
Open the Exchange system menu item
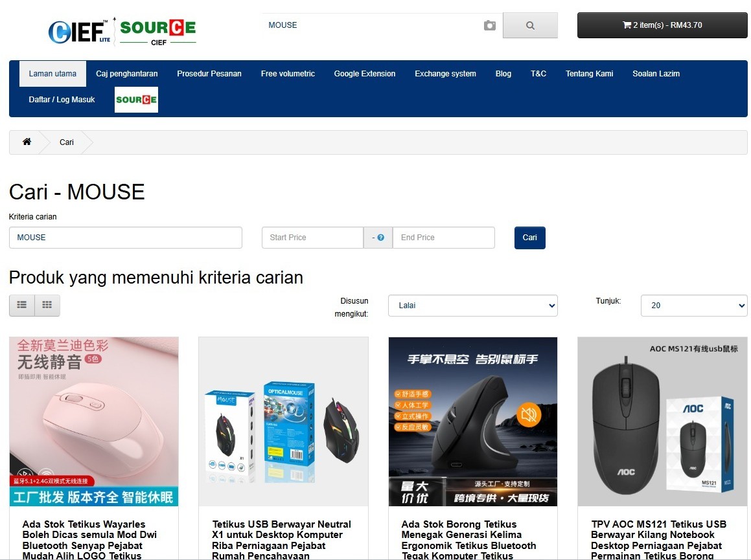pyautogui.click(x=445, y=74)
